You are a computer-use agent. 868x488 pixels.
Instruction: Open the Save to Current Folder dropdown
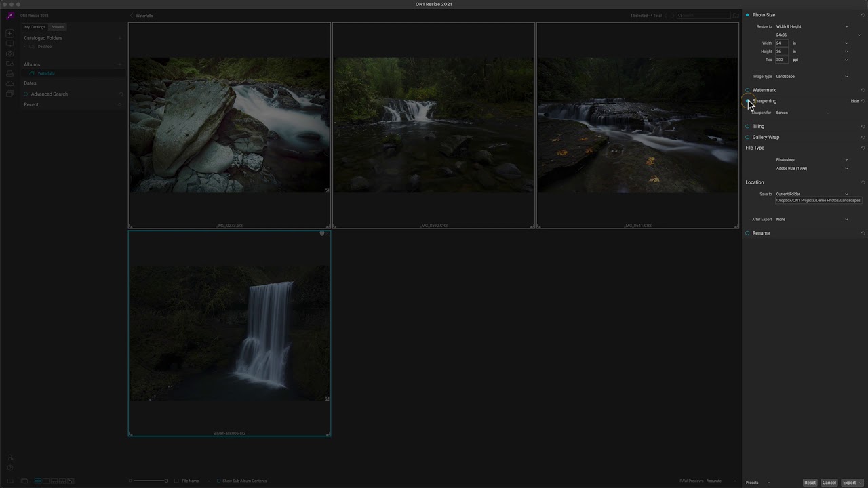tap(812, 194)
